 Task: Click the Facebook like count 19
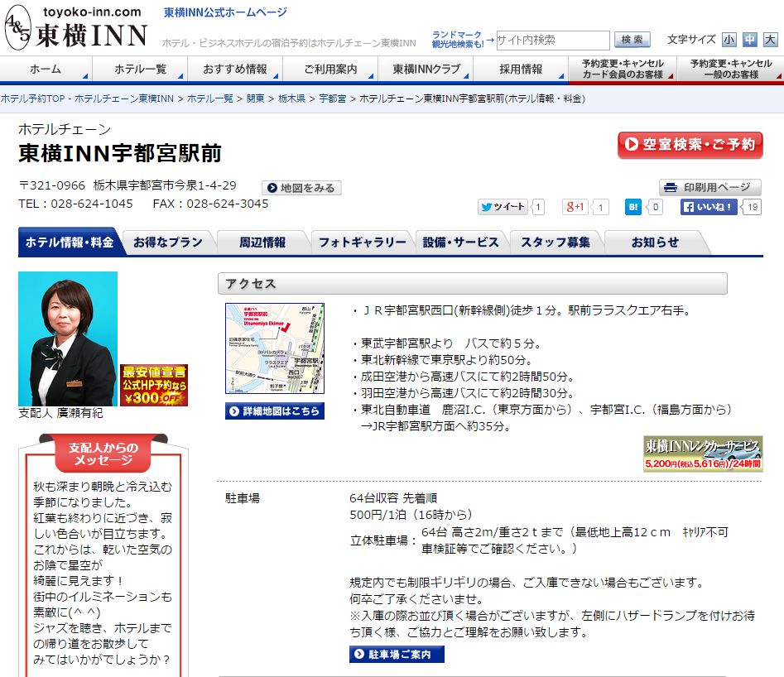click(753, 207)
